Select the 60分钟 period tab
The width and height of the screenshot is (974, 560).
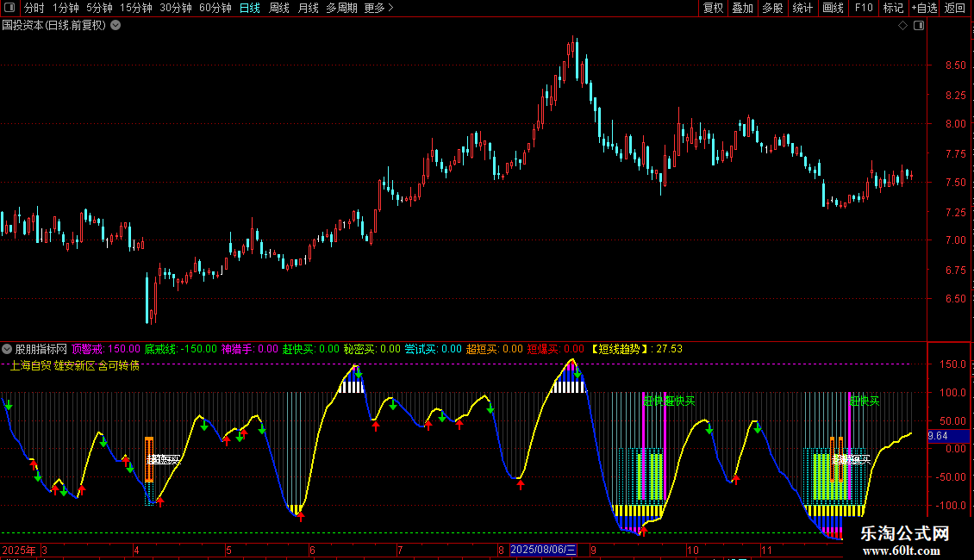click(x=215, y=9)
